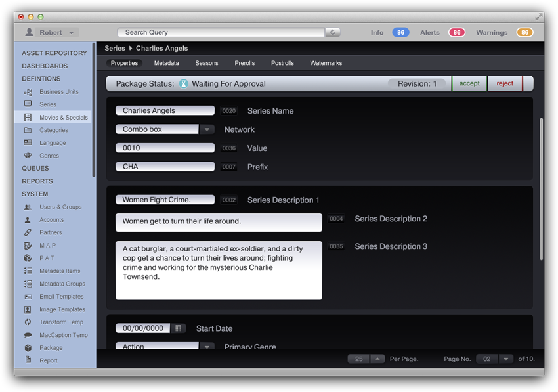Open the Seasons tab
The width and height of the screenshot is (558, 392).
pos(207,63)
